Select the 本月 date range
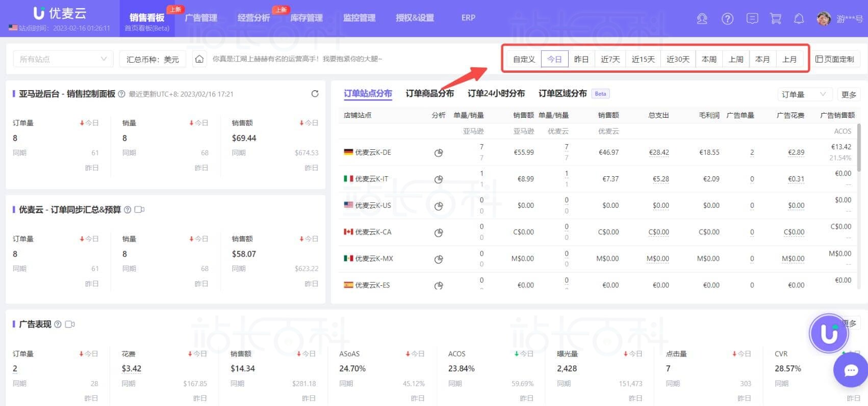Viewport: 868px width, 406px height. pyautogui.click(x=762, y=59)
